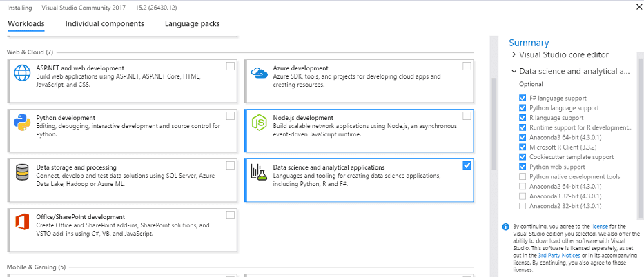This screenshot has width=644, height=277.
Task: Collapse Data science and analytical section
Action: [x=514, y=71]
